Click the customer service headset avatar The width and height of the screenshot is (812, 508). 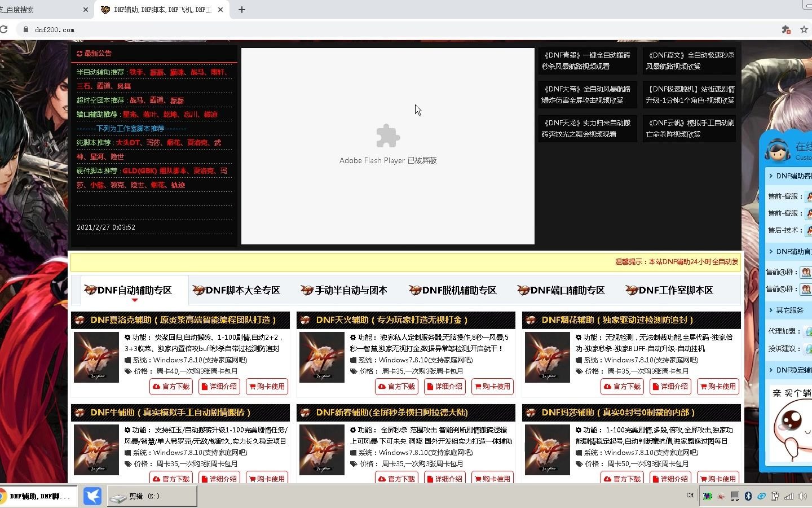778,150
